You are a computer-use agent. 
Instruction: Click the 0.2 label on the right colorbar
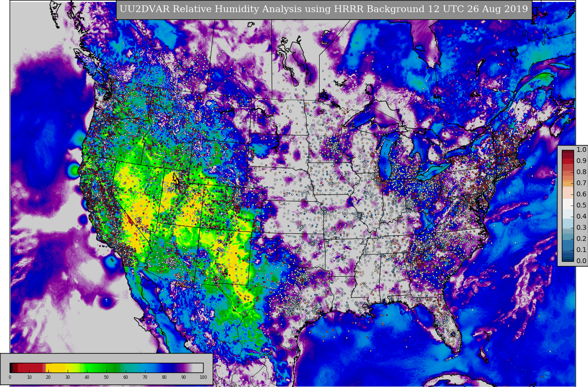pos(581,239)
